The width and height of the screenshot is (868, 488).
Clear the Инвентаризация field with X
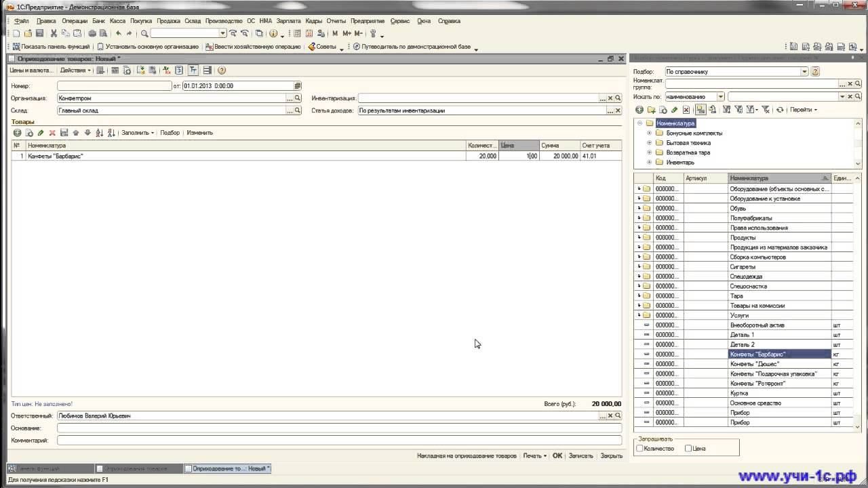[x=610, y=98]
